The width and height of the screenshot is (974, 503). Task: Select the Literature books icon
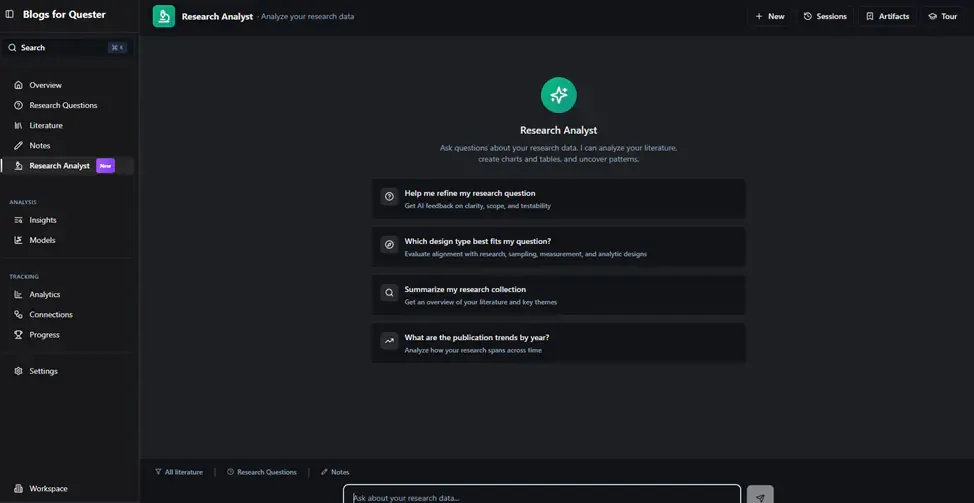(19, 125)
